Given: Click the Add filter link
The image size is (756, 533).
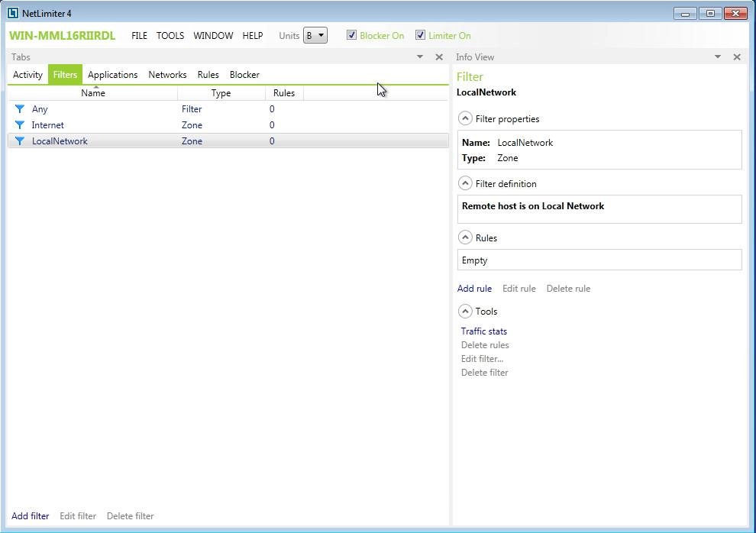Looking at the screenshot, I should pyautogui.click(x=31, y=515).
